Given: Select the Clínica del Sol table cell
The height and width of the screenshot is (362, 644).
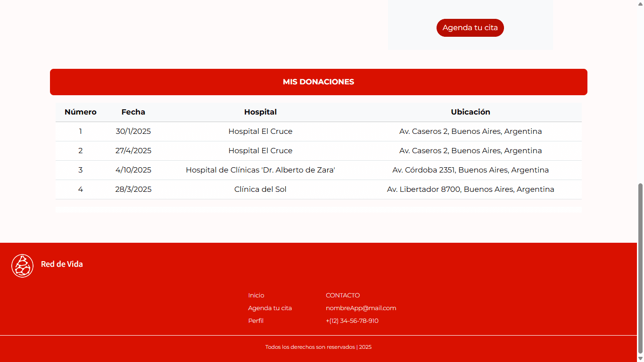Looking at the screenshot, I should click(x=260, y=189).
